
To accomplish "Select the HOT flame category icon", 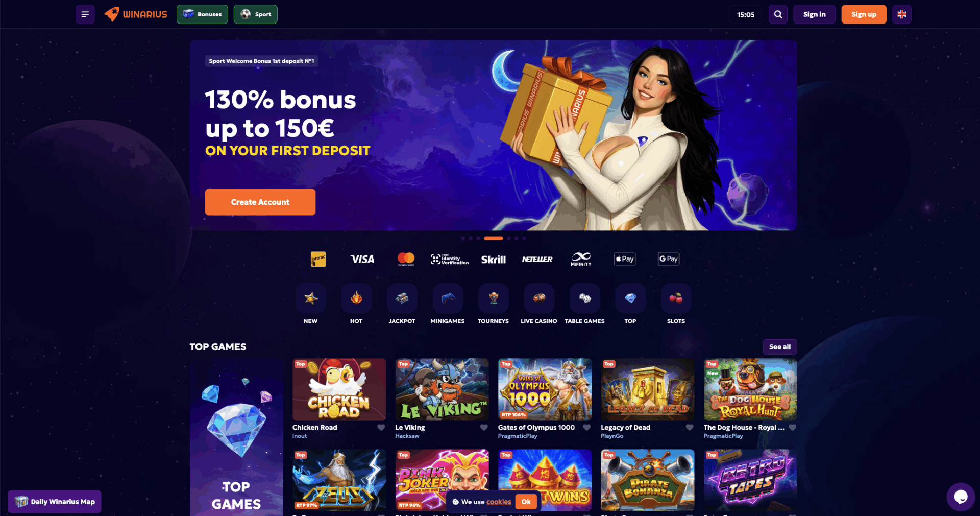I will point(356,298).
